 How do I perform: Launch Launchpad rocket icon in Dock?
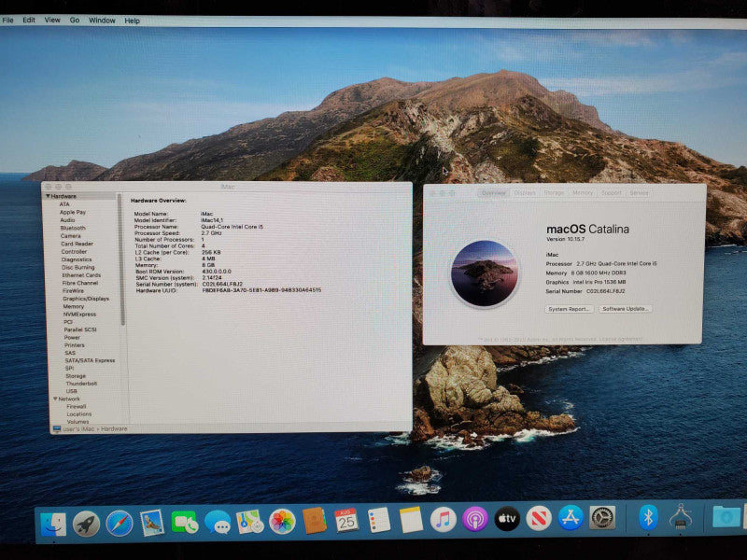86,524
